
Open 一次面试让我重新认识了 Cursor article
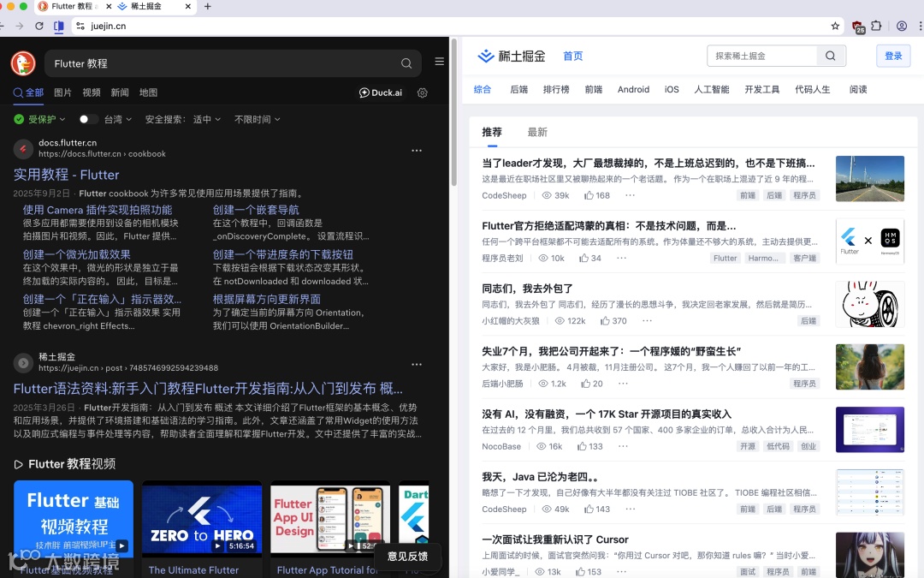[555, 539]
